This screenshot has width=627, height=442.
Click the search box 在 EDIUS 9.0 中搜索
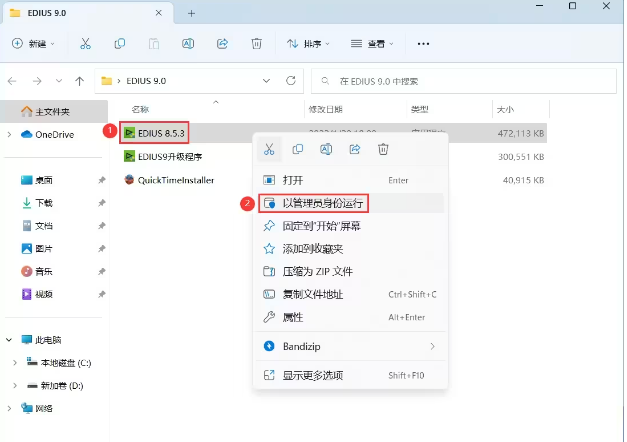(x=463, y=81)
